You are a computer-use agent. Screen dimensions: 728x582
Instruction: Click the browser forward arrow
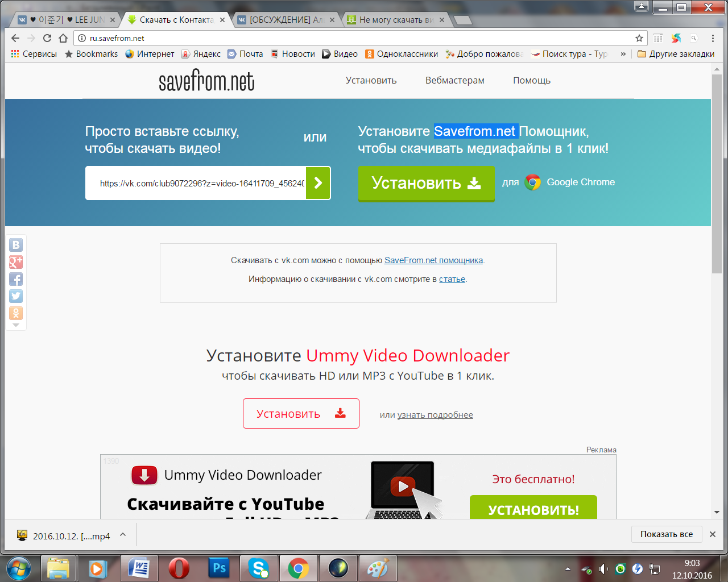click(x=31, y=38)
